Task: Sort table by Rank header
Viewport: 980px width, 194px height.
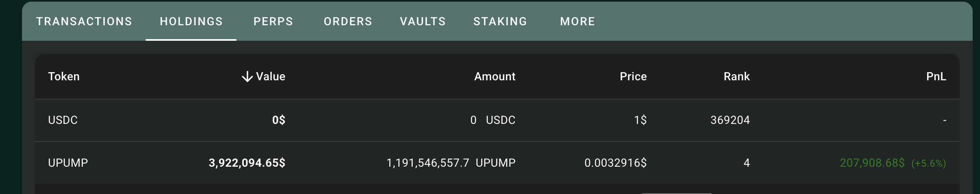Action: (x=736, y=77)
